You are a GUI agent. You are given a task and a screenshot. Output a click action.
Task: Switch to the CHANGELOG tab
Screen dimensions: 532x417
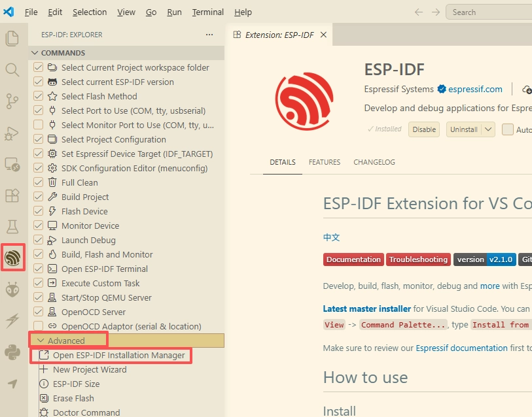pos(374,162)
